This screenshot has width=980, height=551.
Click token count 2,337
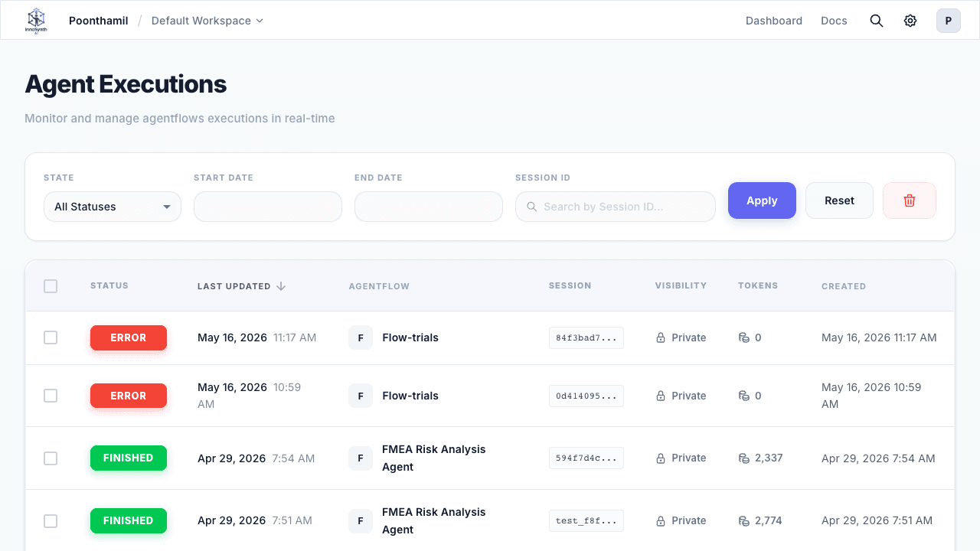(769, 458)
